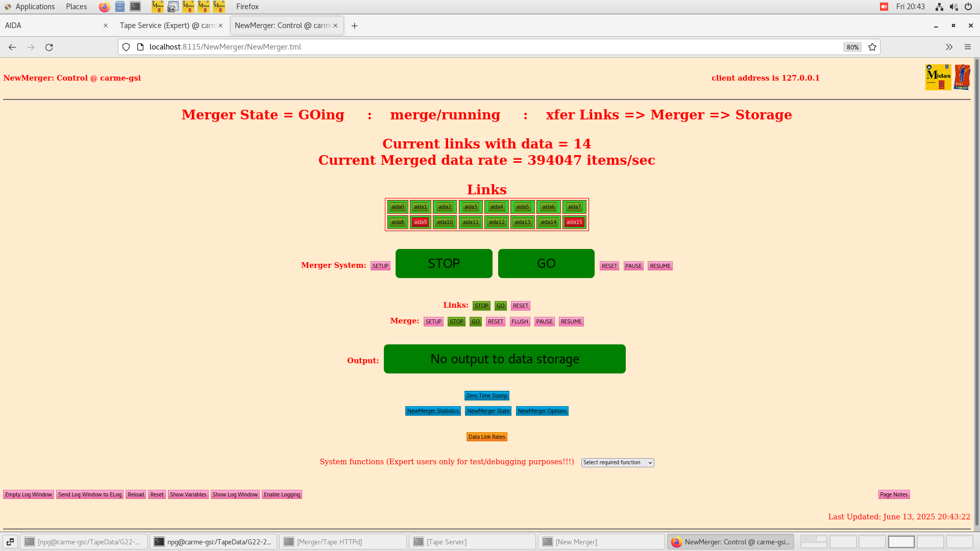
Task: Launch terminal from top panel icon
Action: coord(135,7)
